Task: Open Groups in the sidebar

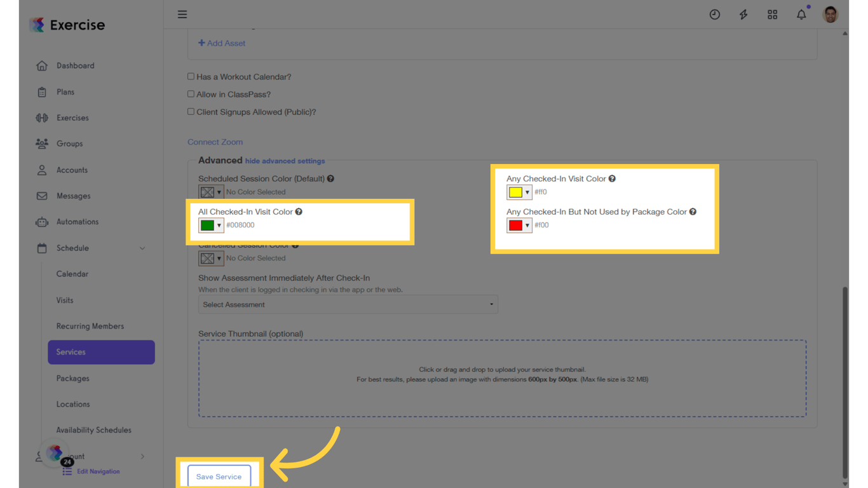Action: tap(69, 144)
